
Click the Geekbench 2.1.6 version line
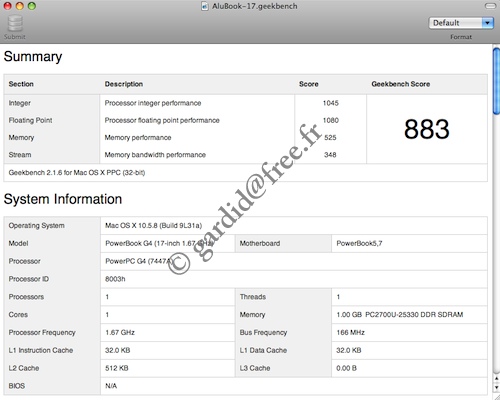[77, 173]
